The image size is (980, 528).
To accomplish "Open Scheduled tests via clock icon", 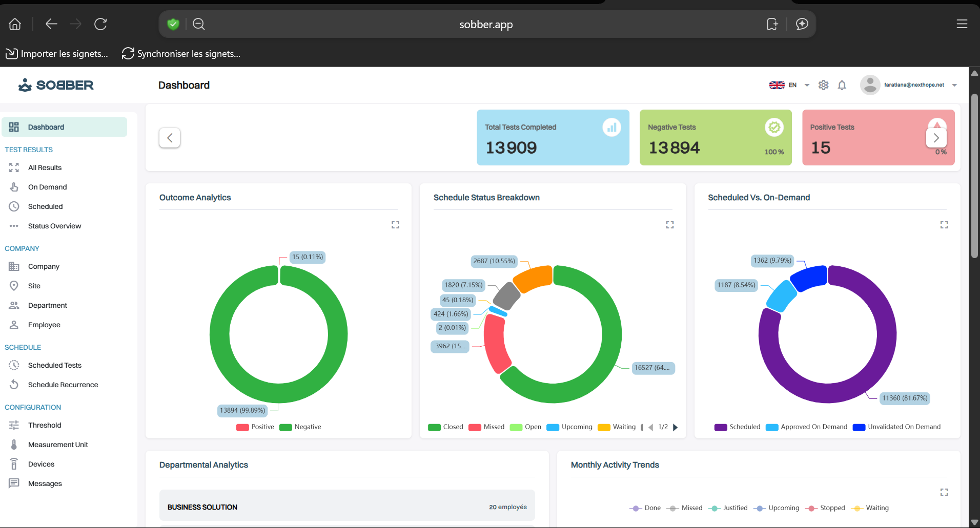I will tap(14, 206).
